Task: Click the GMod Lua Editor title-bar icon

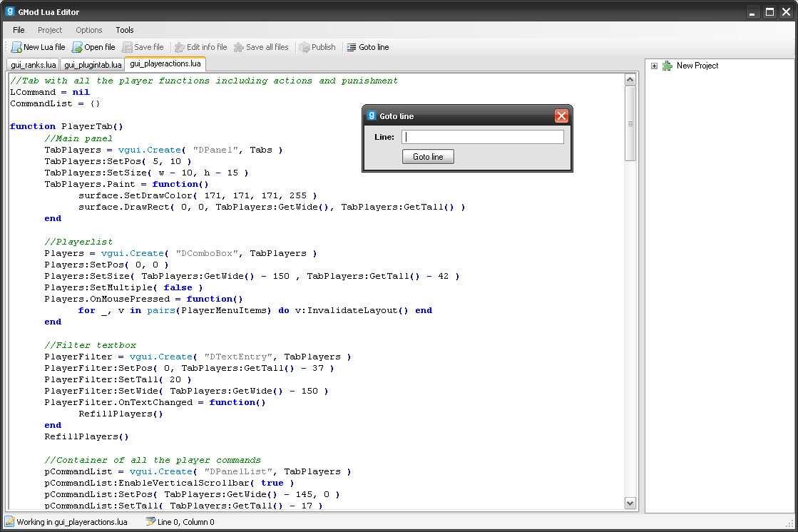Action: 10,11
